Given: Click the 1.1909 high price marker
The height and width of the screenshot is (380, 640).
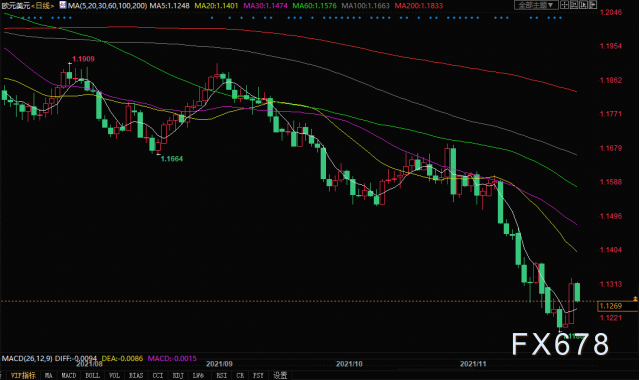Looking at the screenshot, I should click(x=83, y=59).
